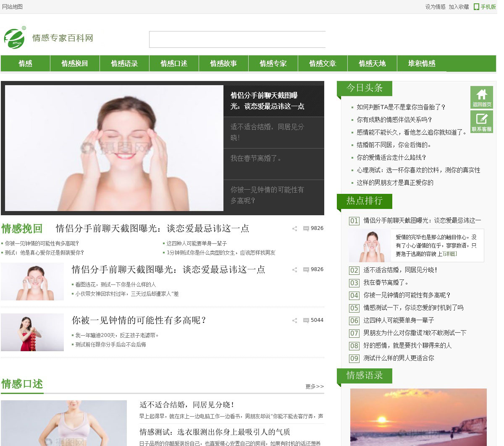Viewport: 504px width, 446px height.
Task: Click comment icon next to first 9826 count
Action: [x=306, y=229]
